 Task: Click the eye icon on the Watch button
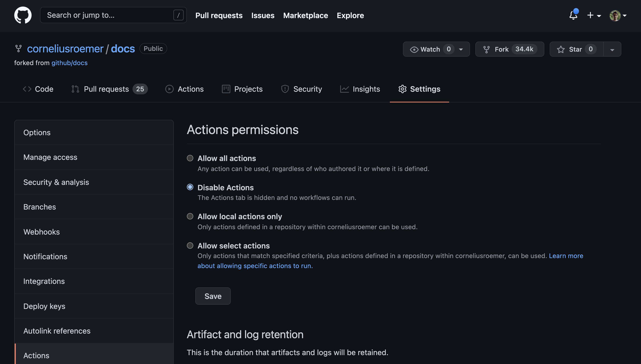pyautogui.click(x=414, y=49)
